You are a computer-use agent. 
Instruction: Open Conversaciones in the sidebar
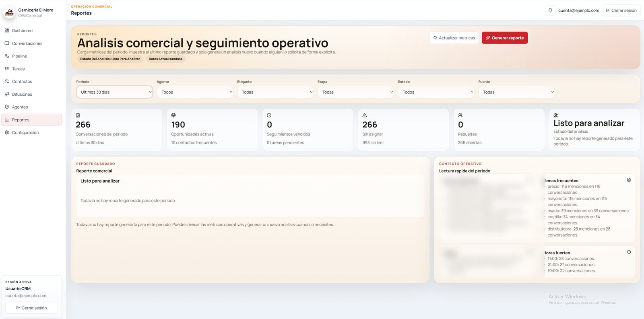click(x=31, y=43)
